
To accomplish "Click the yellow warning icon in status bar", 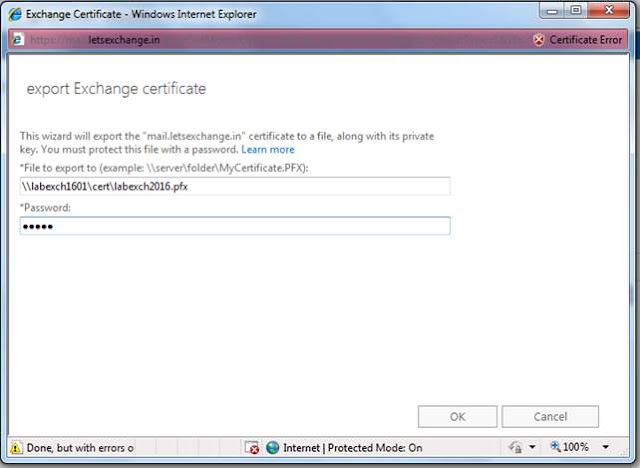I will coord(16,448).
